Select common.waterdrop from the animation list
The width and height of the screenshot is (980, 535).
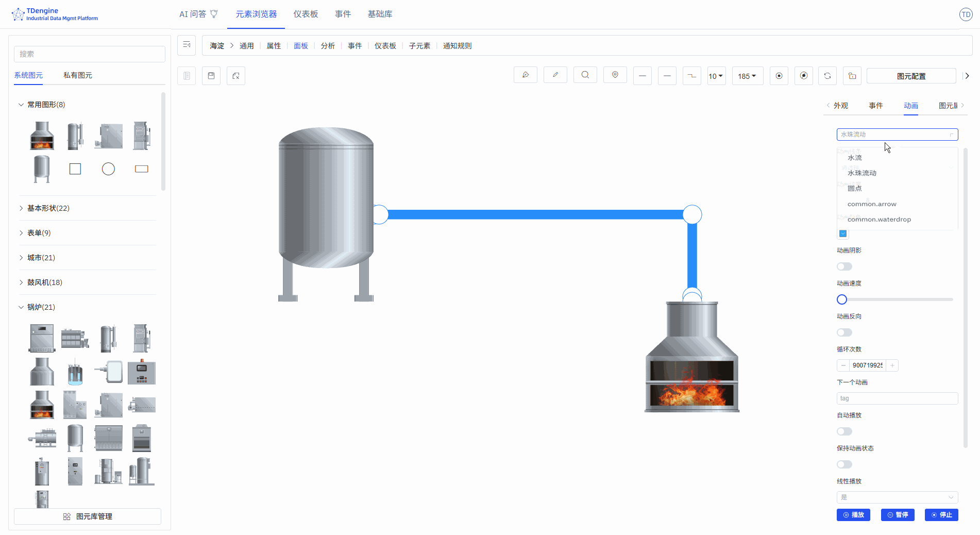[x=879, y=219]
